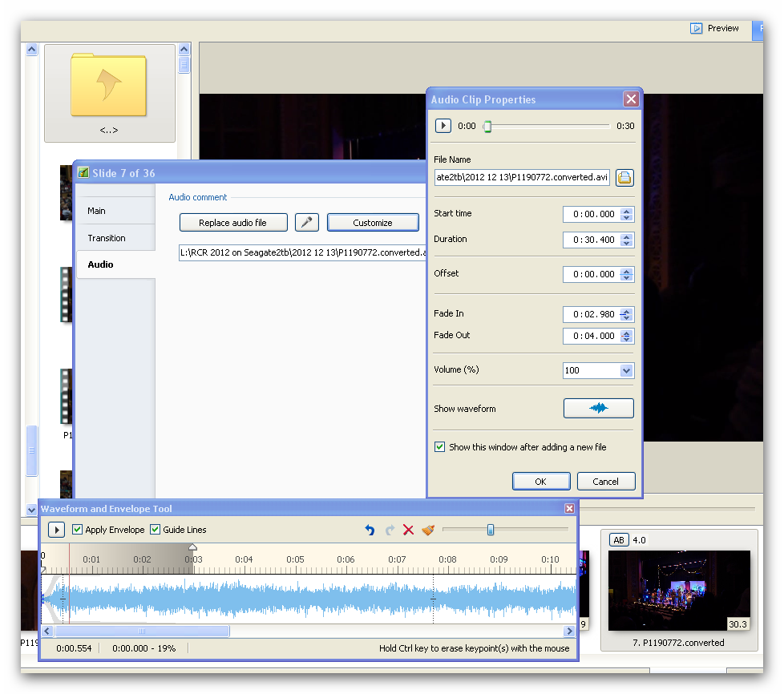Click the microphone record icon
The width and height of the screenshot is (784, 694).
[306, 223]
